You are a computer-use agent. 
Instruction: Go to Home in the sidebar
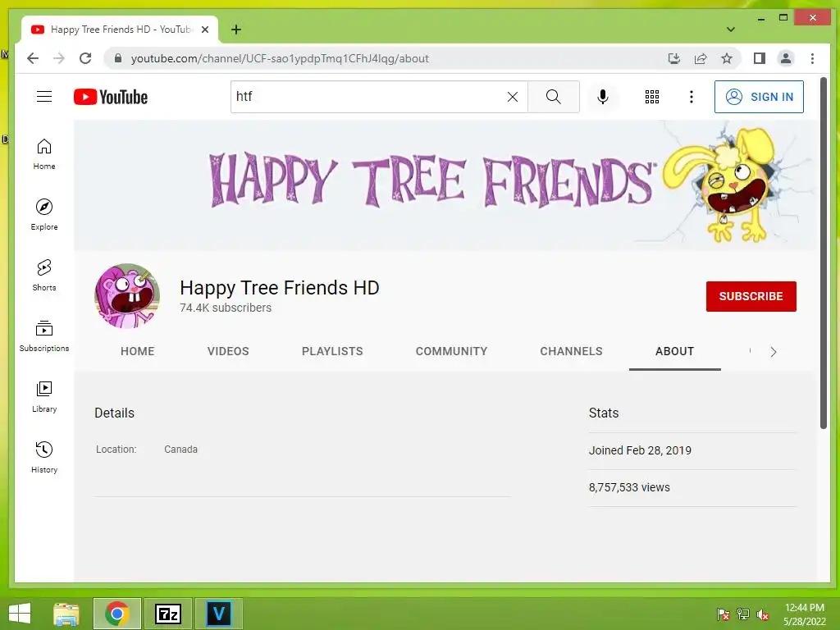(x=44, y=154)
